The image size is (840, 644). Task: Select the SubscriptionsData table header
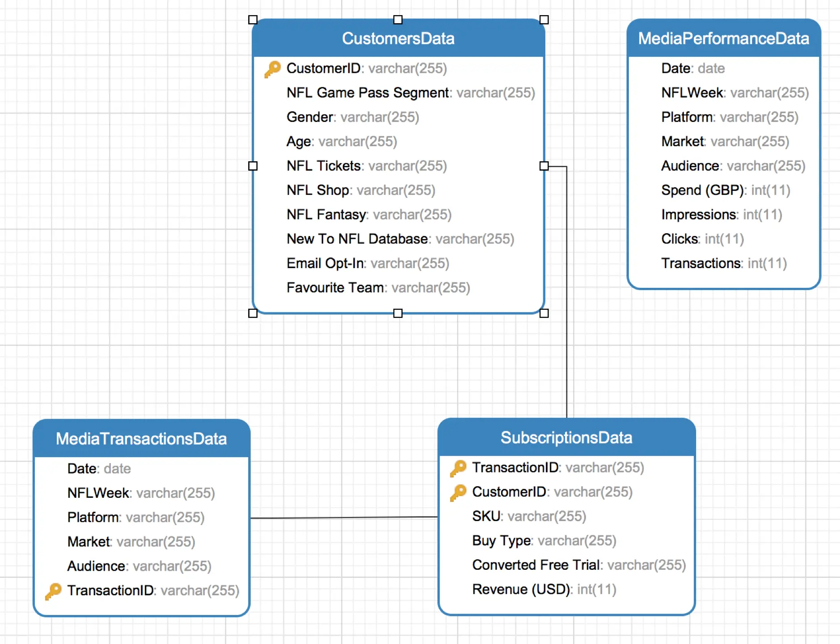(566, 438)
